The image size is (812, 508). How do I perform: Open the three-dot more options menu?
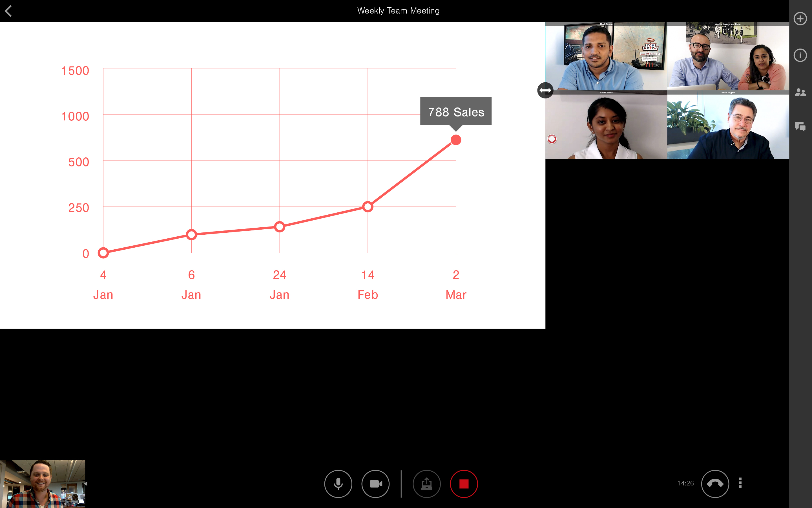[740, 483]
